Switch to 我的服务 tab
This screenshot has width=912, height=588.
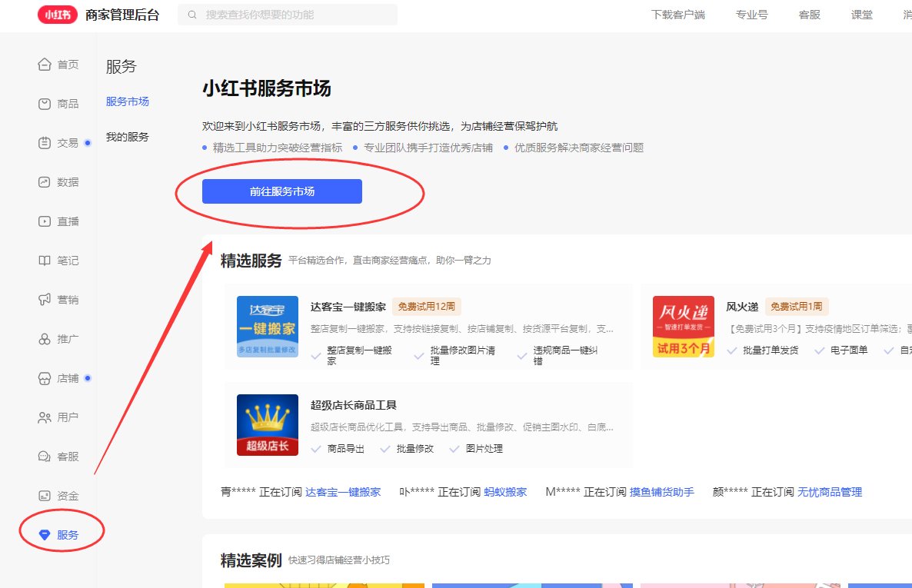click(128, 137)
